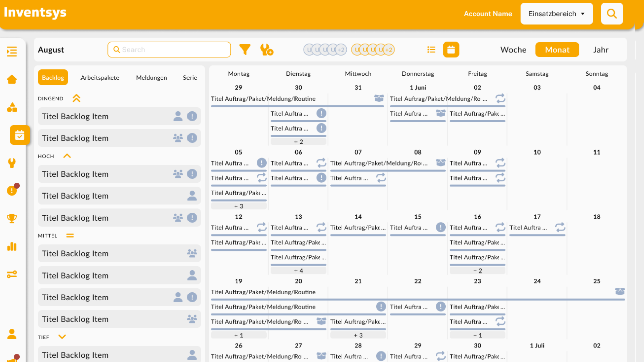Collapse the DINGEND priority section
Screen dimensions: 644x362
[76, 98]
